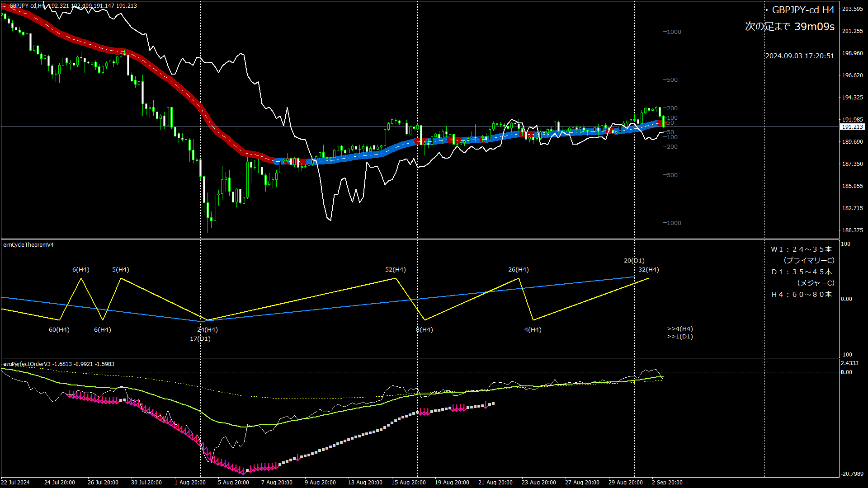
Task: Select the 5(H4) cycle peak label
Action: click(x=121, y=270)
